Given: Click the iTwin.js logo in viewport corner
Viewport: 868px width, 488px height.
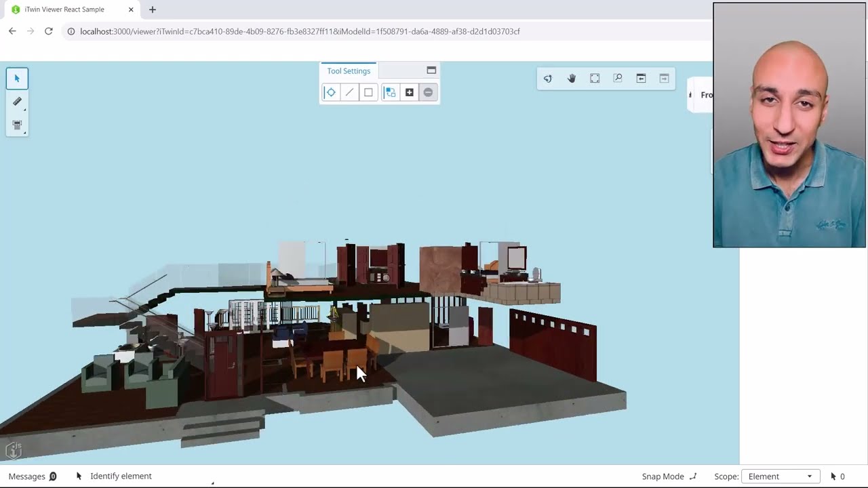Looking at the screenshot, I should tap(14, 450).
